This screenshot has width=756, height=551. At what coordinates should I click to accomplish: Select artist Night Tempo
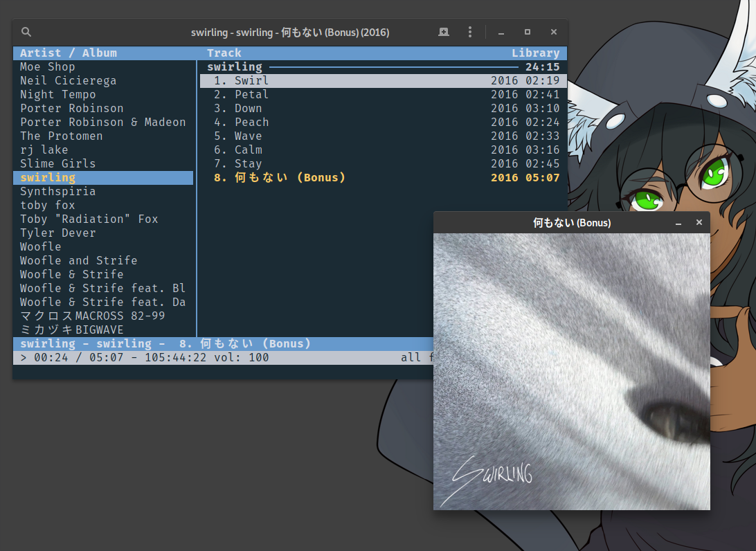click(x=58, y=94)
